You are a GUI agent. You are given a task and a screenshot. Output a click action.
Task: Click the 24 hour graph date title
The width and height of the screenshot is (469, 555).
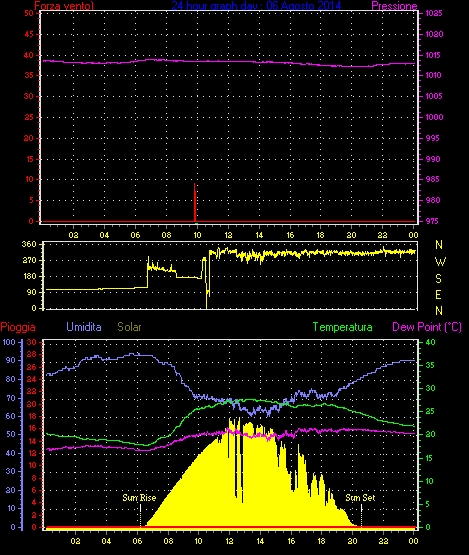[x=256, y=5]
